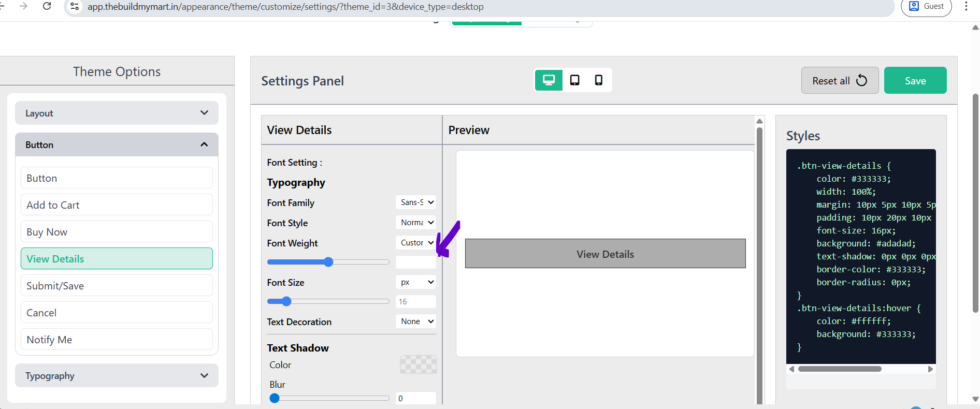Click the "Typography" heading in View Details

296,183
